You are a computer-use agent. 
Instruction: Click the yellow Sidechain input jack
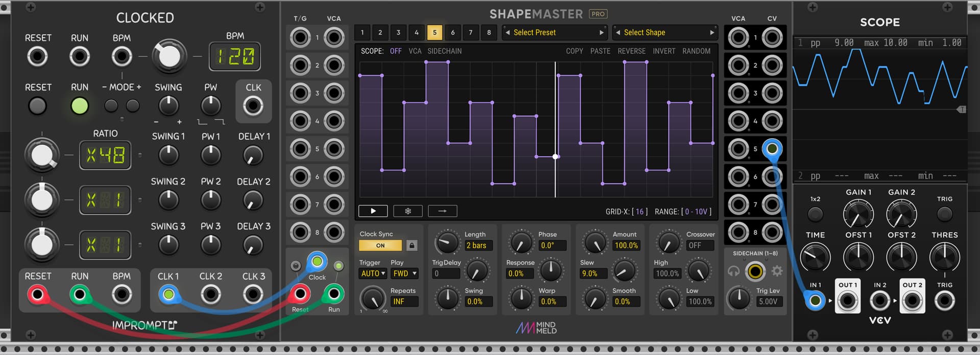point(755,271)
